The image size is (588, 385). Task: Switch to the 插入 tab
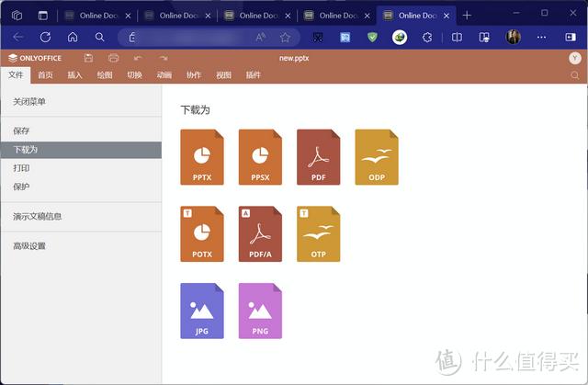click(74, 75)
